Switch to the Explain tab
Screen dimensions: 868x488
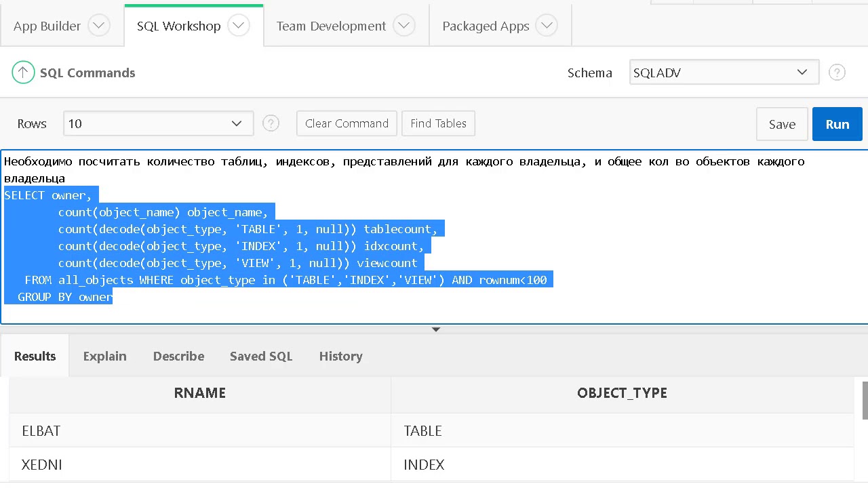104,356
